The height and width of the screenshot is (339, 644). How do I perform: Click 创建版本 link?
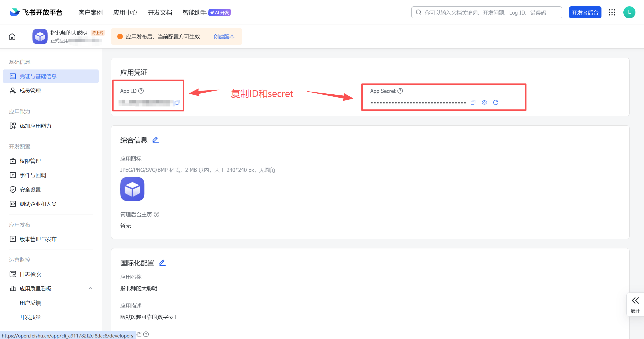pos(224,37)
